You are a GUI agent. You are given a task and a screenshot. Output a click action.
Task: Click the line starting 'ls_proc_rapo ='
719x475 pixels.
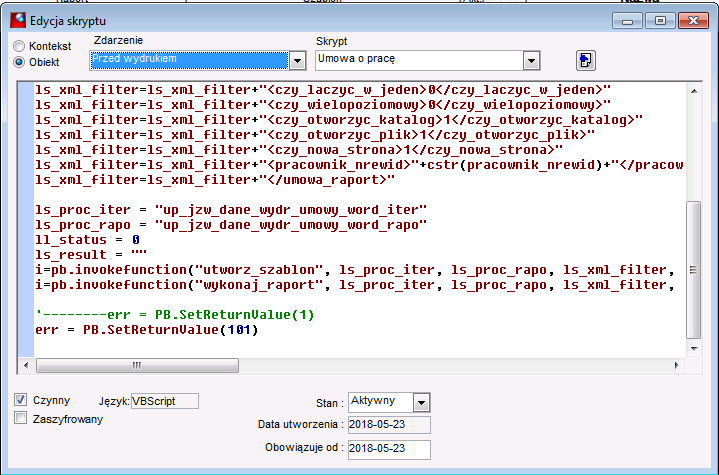[x=231, y=225]
